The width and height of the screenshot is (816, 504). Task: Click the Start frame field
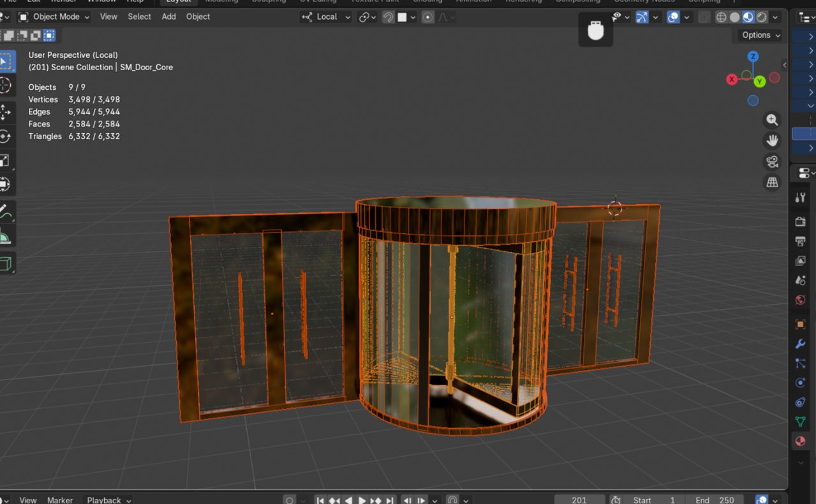coord(655,500)
